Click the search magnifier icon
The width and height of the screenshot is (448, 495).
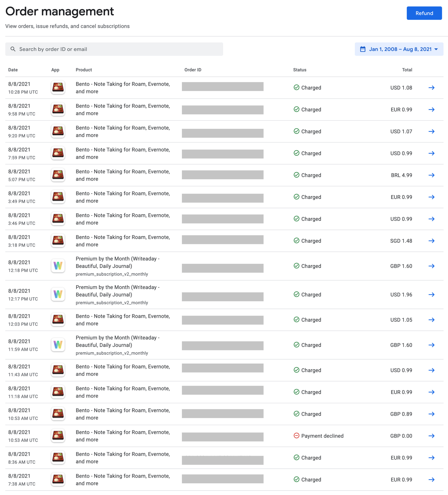13,49
